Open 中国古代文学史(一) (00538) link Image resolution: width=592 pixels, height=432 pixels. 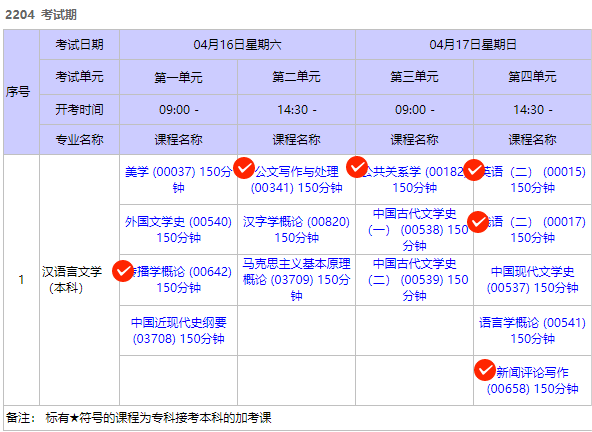coord(415,230)
